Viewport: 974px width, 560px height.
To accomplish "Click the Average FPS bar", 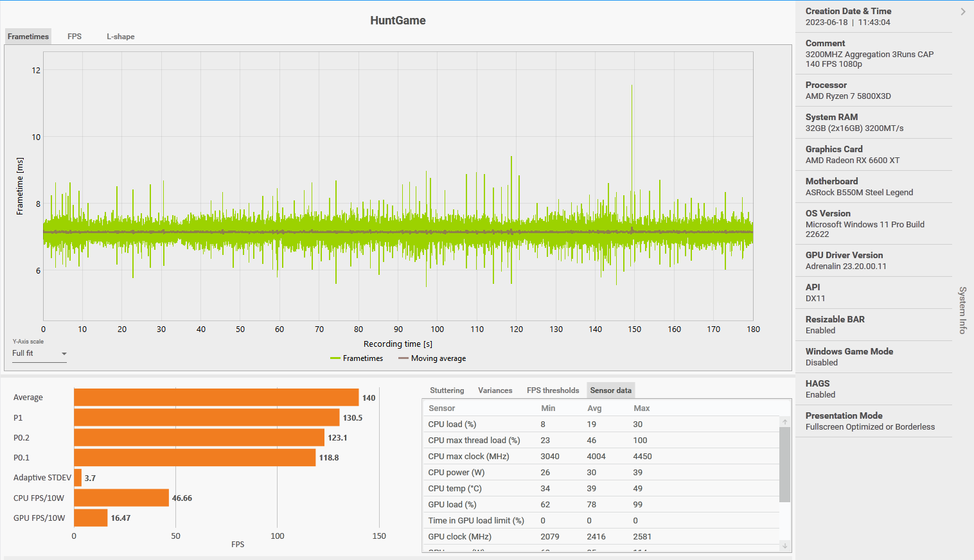I will pos(215,397).
